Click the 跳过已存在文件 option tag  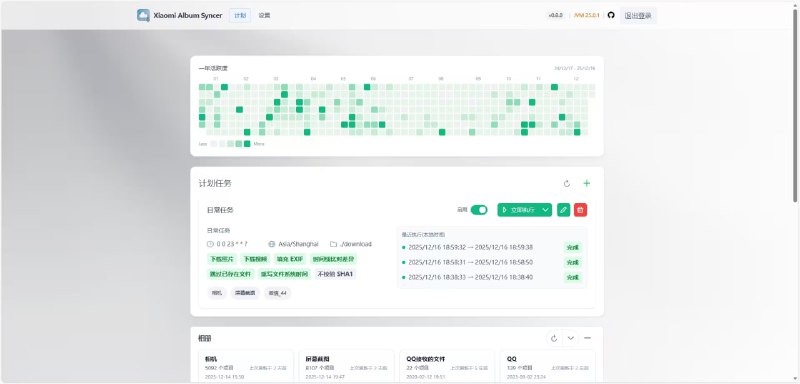230,274
